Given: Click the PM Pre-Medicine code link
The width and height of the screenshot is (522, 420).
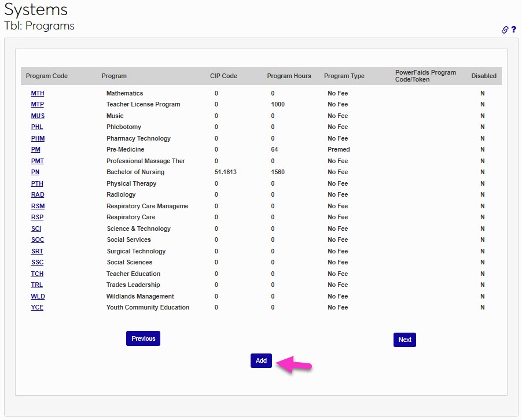Looking at the screenshot, I should (36, 150).
